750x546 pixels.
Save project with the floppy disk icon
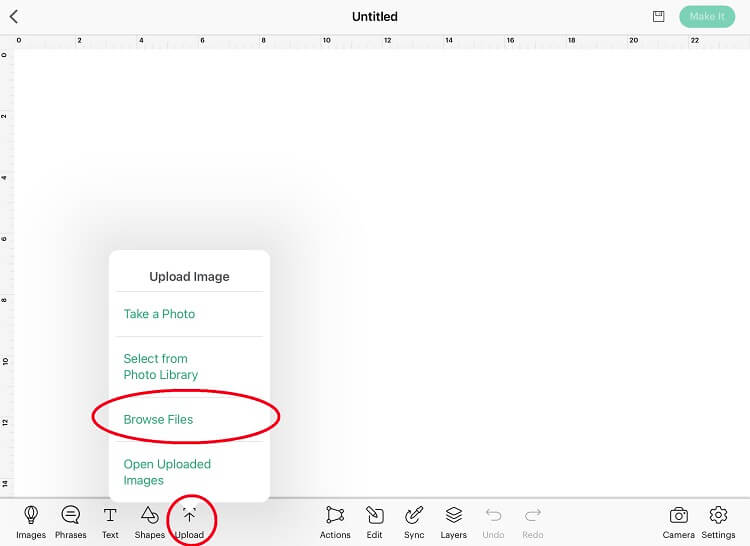coord(659,17)
